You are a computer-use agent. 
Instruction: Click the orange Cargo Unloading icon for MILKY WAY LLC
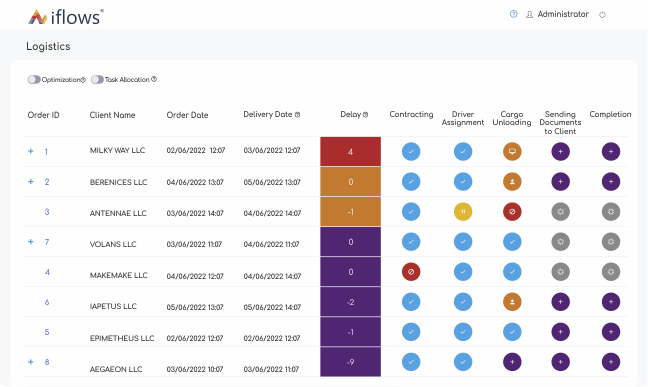click(x=512, y=151)
